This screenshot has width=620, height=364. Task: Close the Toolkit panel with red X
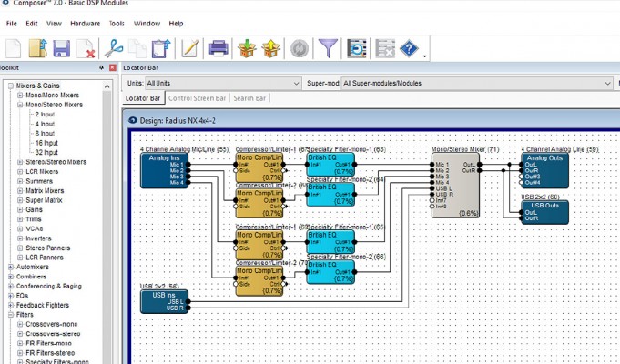[113, 67]
